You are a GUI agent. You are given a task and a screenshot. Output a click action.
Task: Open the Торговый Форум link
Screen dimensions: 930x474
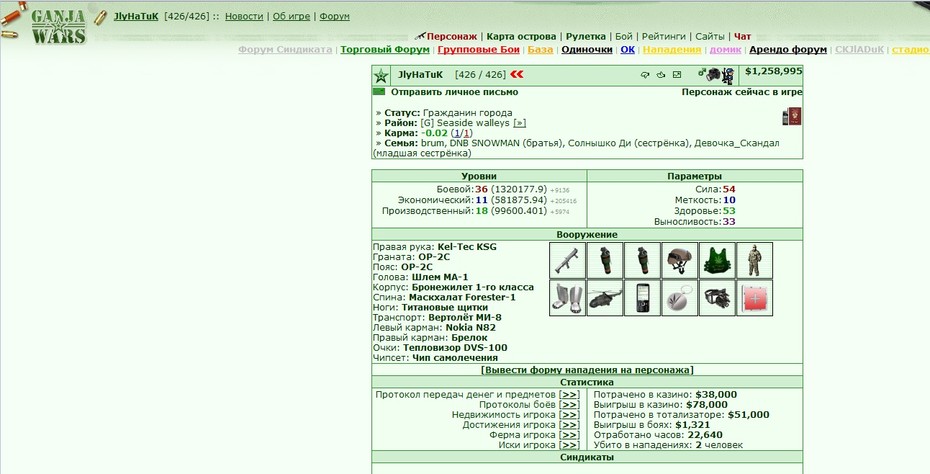(x=385, y=50)
